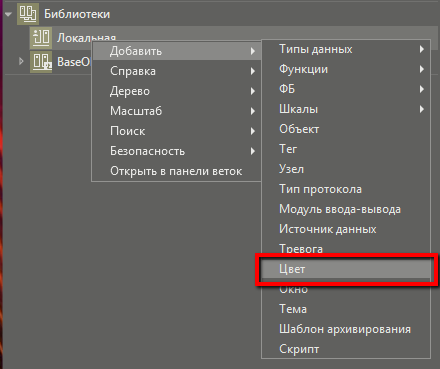Click the arrow beside Поиск
Screen dimensions: 440x369
coord(253,131)
